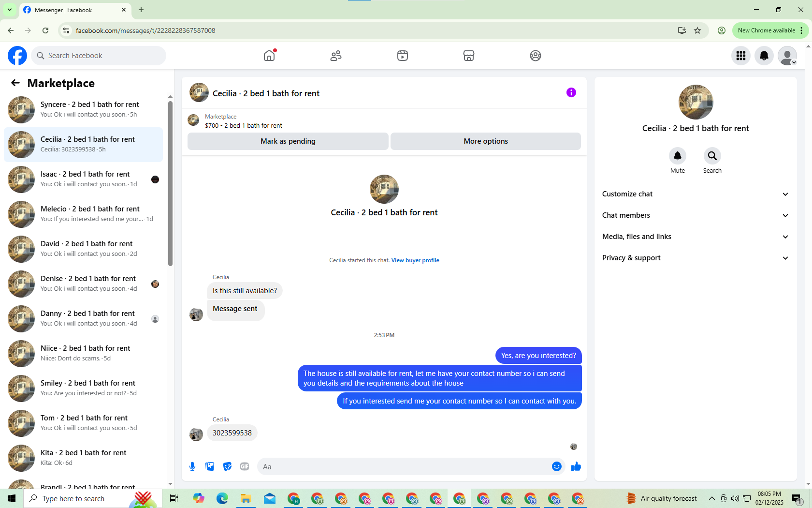Open the account profile picture menu
812x508 pixels.
pos(787,56)
